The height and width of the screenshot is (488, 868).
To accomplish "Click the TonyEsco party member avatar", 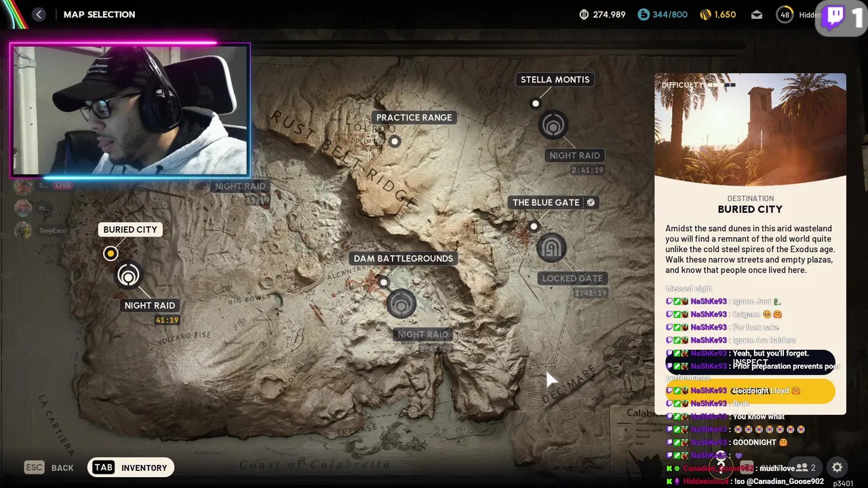I will tap(23, 230).
